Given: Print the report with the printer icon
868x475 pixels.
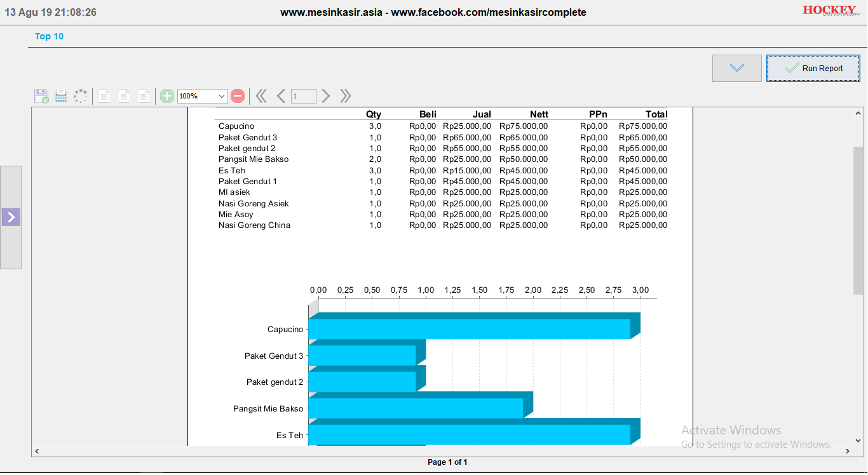Looking at the screenshot, I should (x=61, y=96).
